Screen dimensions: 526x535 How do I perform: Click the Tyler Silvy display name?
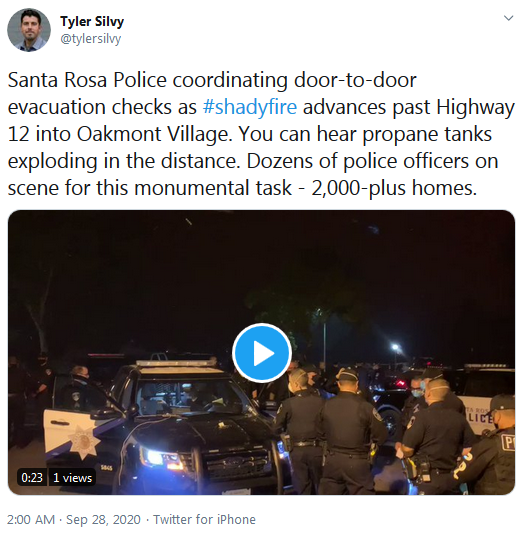pyautogui.click(x=92, y=21)
